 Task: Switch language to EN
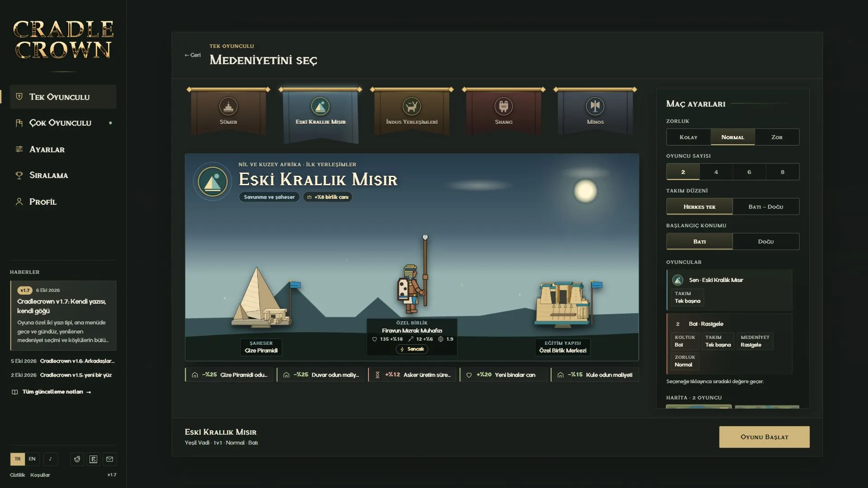tap(32, 459)
